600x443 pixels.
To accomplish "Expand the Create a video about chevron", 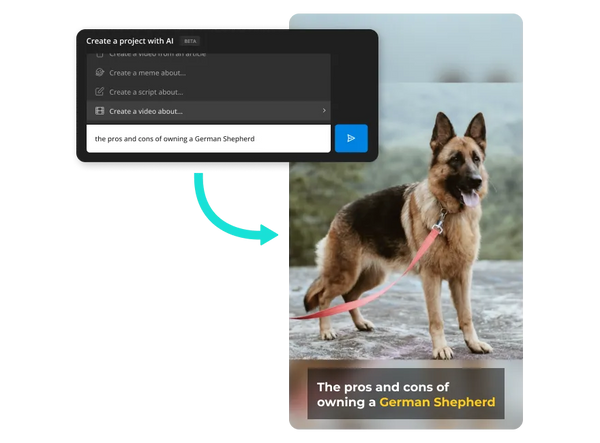I will [323, 111].
